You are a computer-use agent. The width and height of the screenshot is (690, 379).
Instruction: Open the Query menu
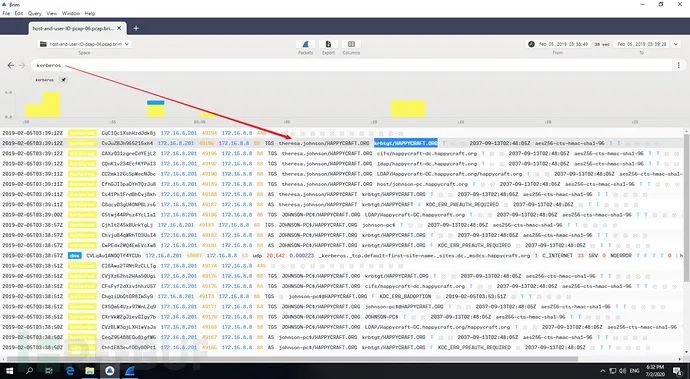point(35,14)
